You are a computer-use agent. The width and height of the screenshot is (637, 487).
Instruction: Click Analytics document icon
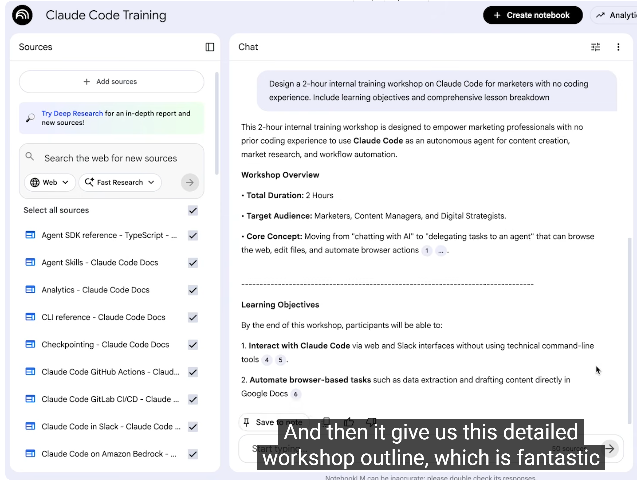point(30,290)
